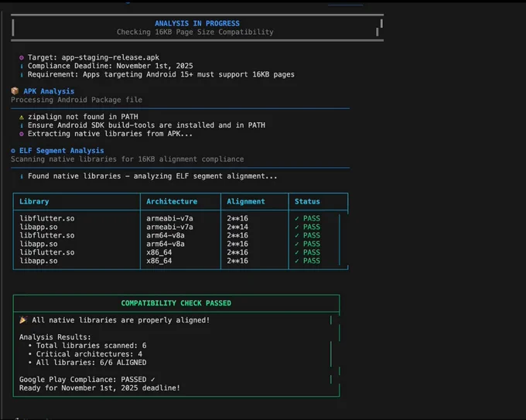The image size is (526, 420).
Task: Click the check mark in the 2**14 row
Action: 297,227
